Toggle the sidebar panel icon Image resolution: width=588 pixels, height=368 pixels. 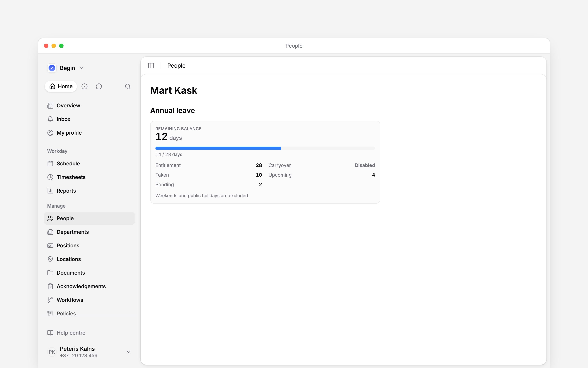151,66
